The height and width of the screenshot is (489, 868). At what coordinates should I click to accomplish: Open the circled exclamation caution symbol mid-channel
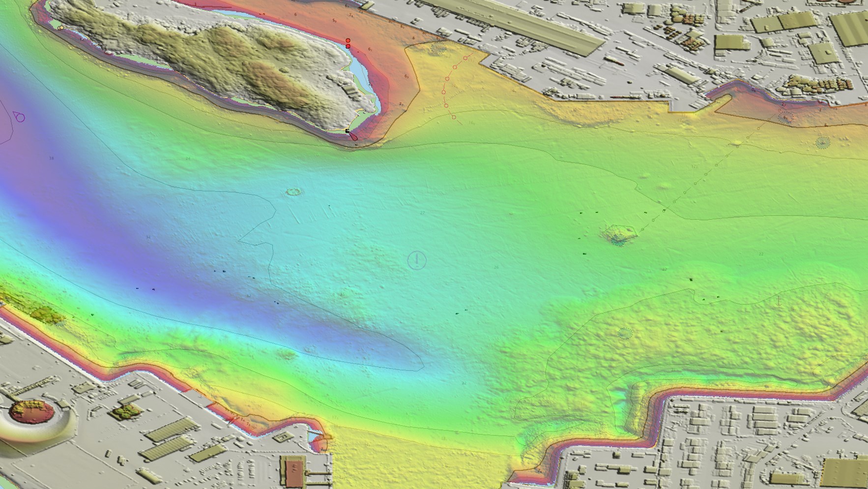[x=417, y=260]
